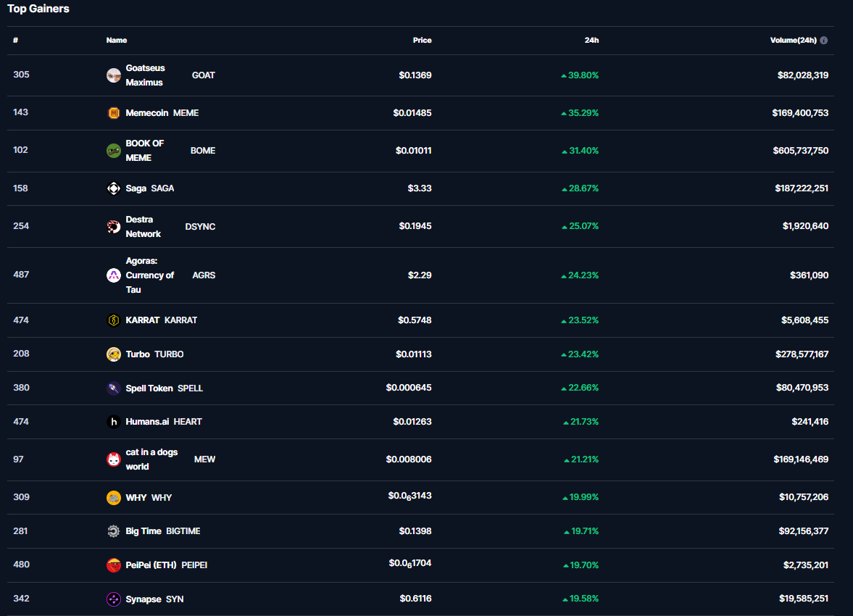Click the Destra Network coin logo

pos(114,226)
